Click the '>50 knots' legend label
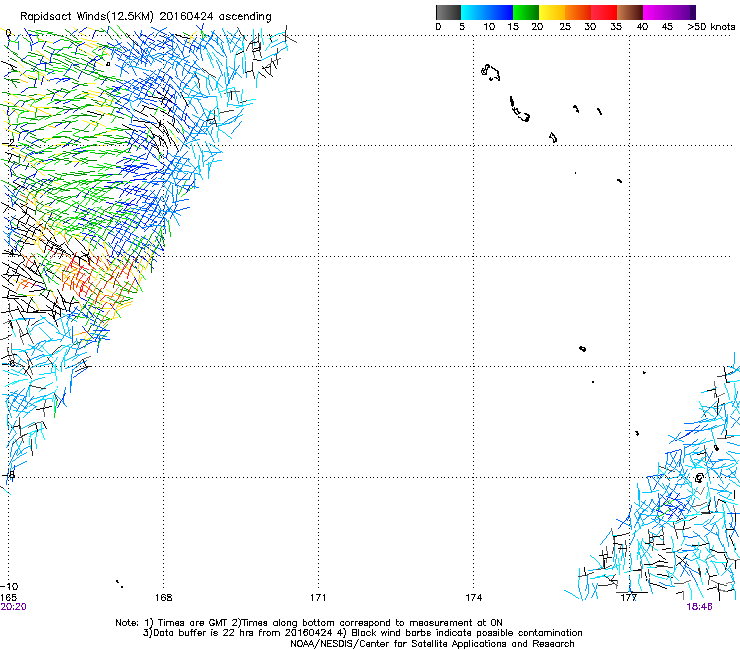Image resolution: width=740 pixels, height=650 pixels. [711, 27]
